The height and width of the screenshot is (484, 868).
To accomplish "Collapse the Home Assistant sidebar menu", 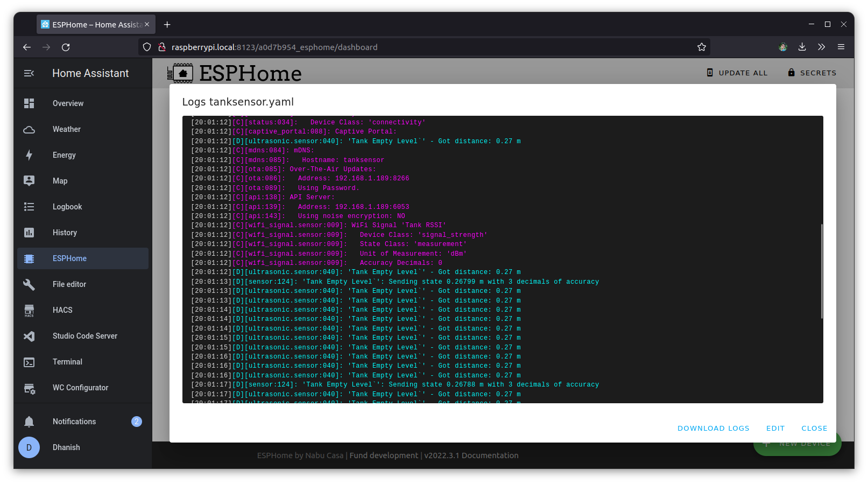I will (x=29, y=73).
